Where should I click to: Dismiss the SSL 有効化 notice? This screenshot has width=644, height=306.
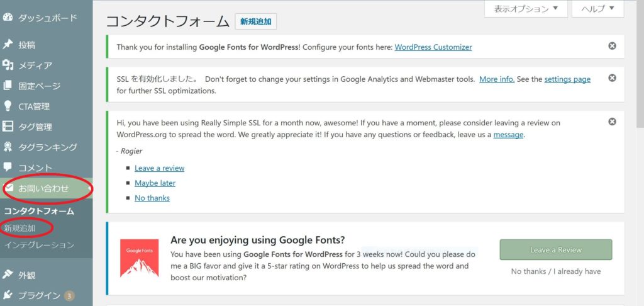612,78
